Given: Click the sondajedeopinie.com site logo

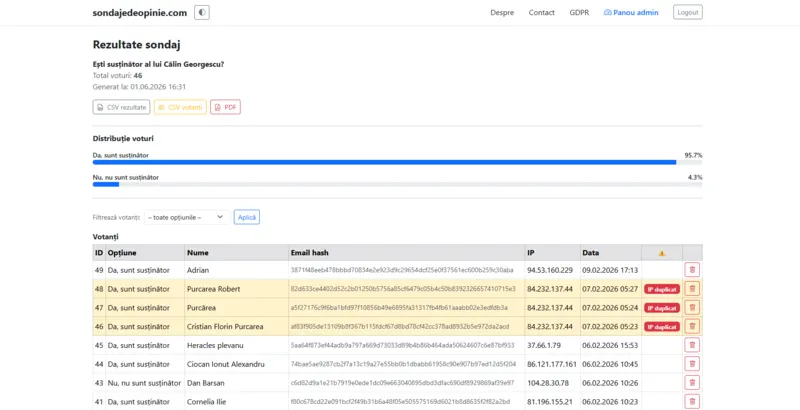Looking at the screenshot, I should [x=140, y=13].
